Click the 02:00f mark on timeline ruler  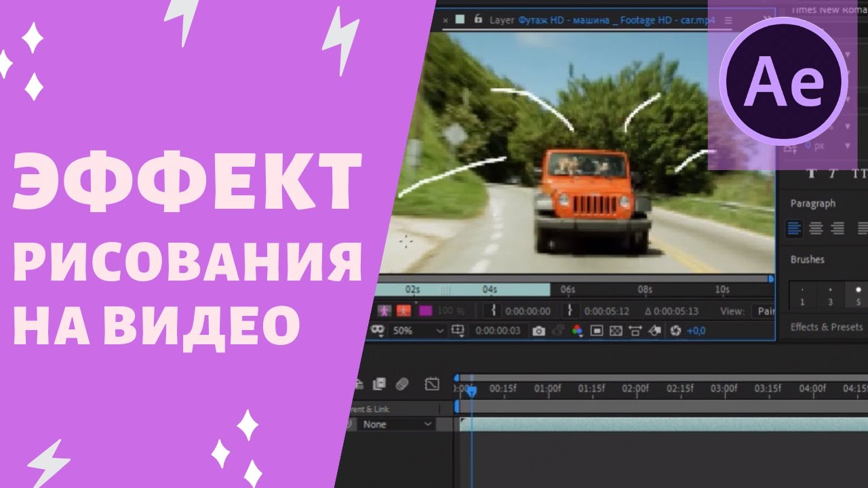(x=635, y=388)
